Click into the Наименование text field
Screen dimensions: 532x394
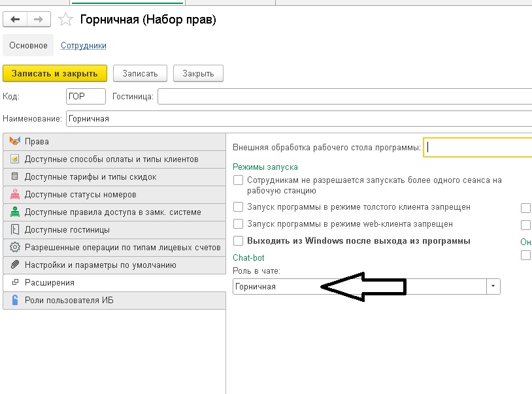click(298, 119)
